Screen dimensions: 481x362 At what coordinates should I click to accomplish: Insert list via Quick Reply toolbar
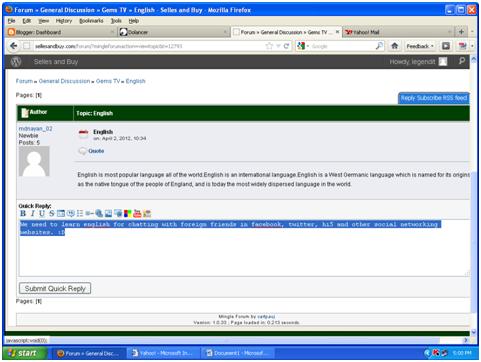pyautogui.click(x=80, y=214)
